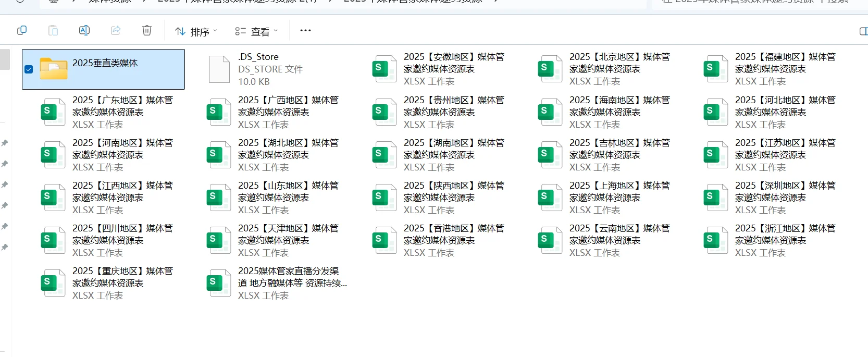
Task: Click the sidebar scrollbar thumb at left
Action: click(5, 59)
